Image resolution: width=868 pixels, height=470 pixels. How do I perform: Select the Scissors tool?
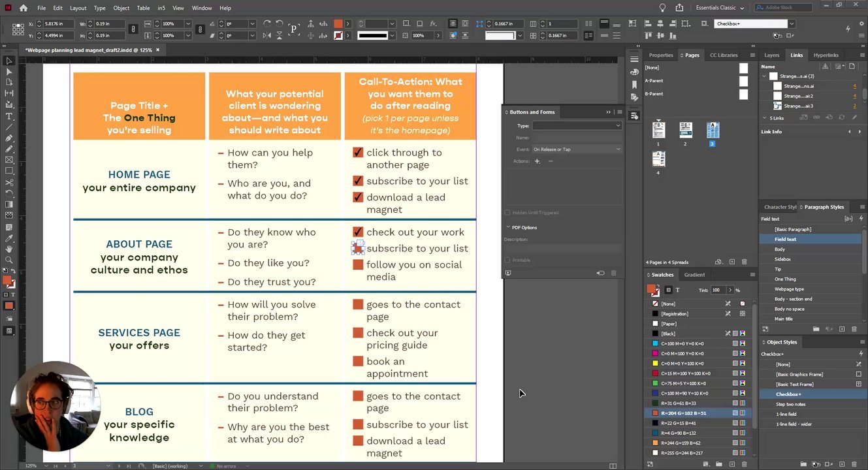[9, 182]
